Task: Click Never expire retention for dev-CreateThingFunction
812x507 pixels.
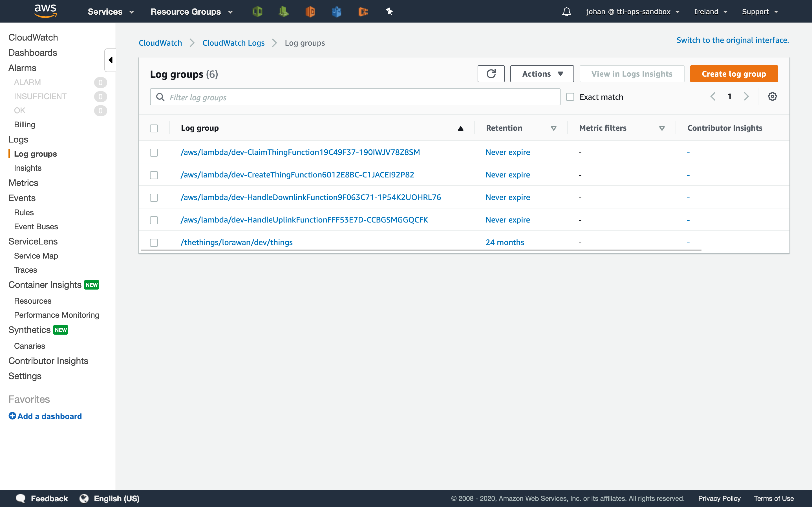Action: pyautogui.click(x=508, y=175)
